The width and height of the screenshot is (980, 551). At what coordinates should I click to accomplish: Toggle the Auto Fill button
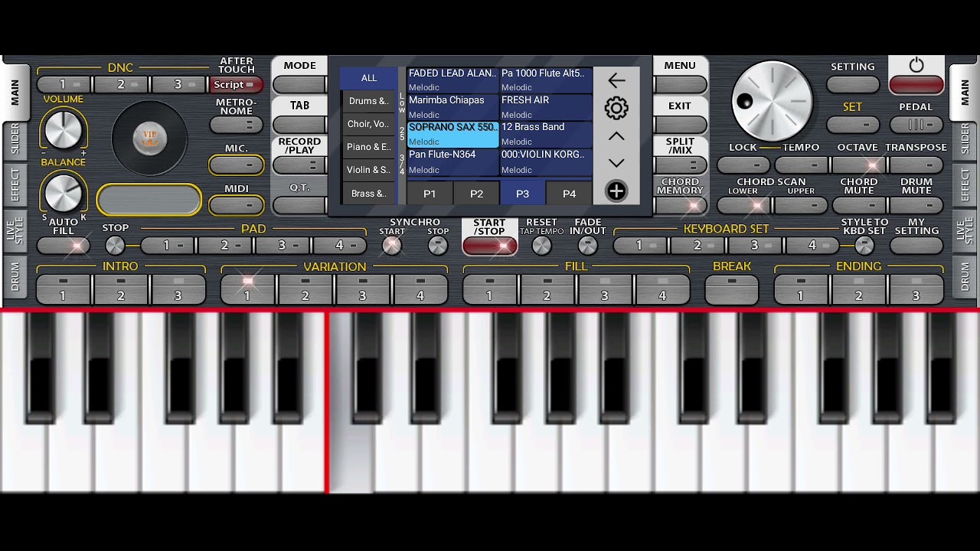(64, 246)
